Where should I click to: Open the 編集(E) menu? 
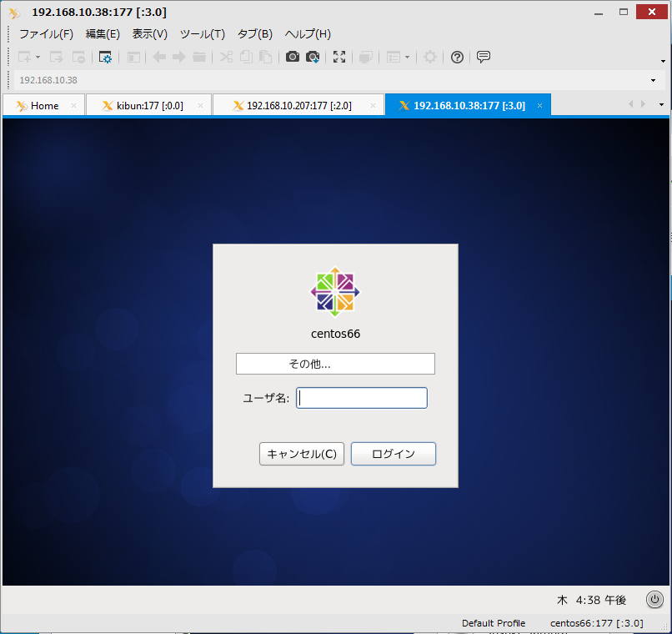point(103,34)
